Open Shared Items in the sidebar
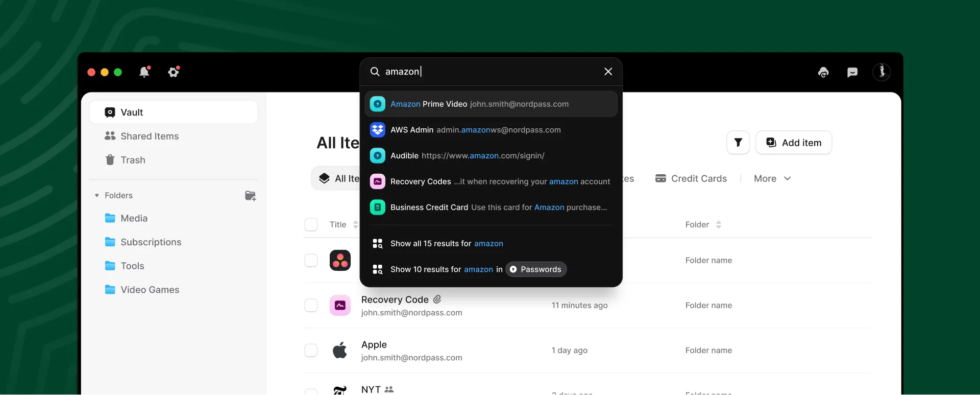Screen dimensions: 980x395 142,136
